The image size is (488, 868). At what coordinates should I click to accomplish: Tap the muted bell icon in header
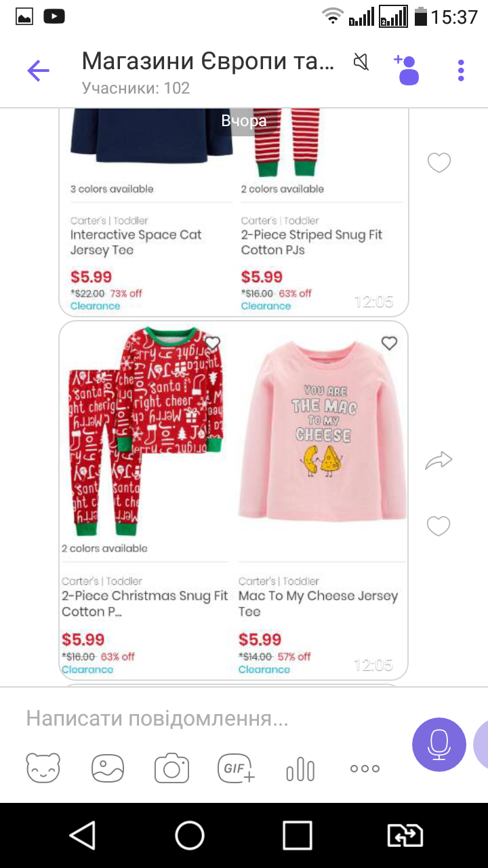[x=362, y=62]
